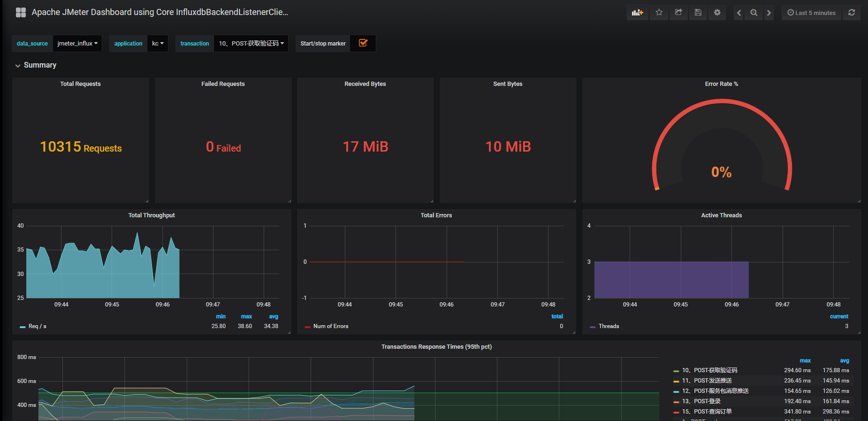868x421 pixels.
Task: Open the transaction dropdown showing POST-获取验证码
Action: coord(251,44)
